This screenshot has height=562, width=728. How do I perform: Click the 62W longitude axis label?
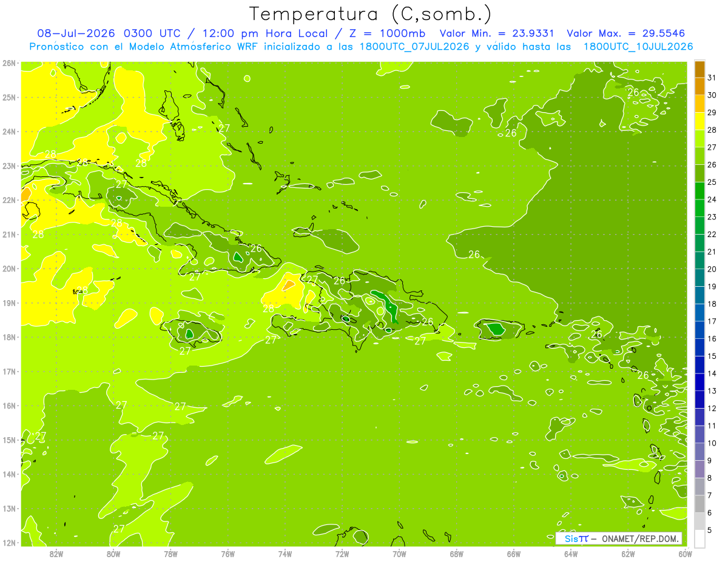click(628, 554)
